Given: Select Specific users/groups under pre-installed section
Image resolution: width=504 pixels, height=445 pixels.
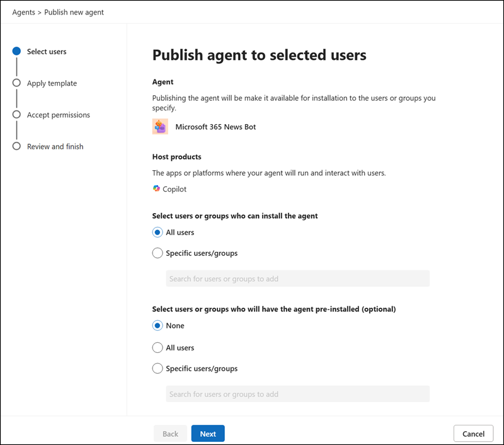Looking at the screenshot, I should pos(157,369).
